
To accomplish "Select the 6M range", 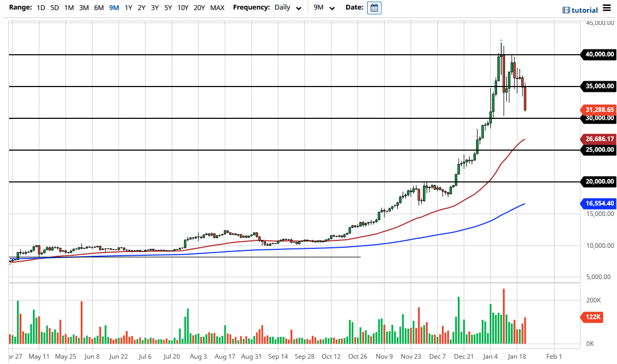I will point(98,8).
